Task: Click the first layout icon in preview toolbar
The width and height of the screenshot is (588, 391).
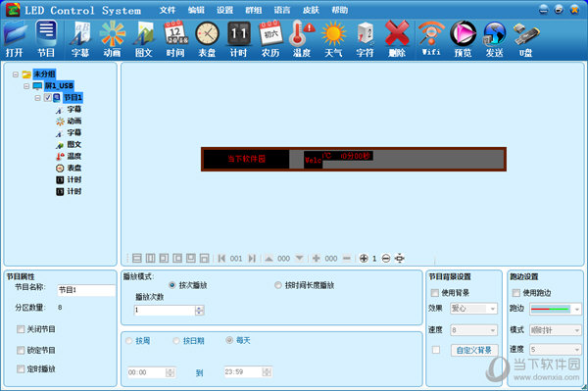Action: (x=137, y=259)
